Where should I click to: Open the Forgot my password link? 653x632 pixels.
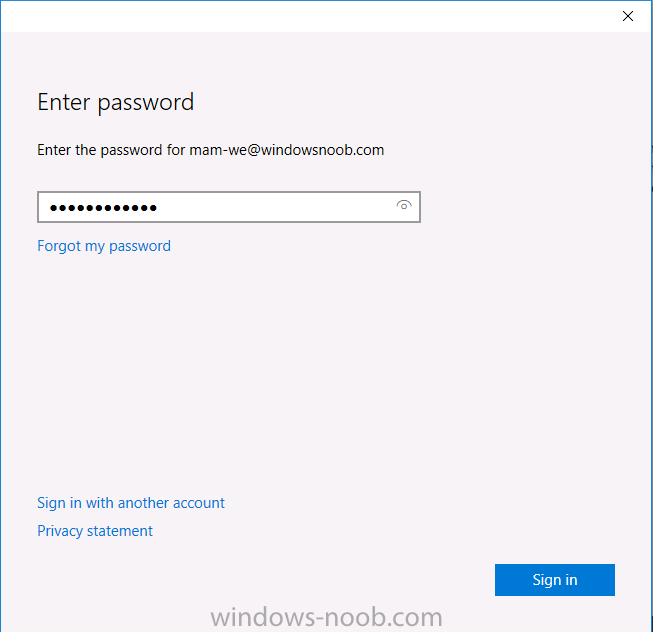[x=104, y=246]
